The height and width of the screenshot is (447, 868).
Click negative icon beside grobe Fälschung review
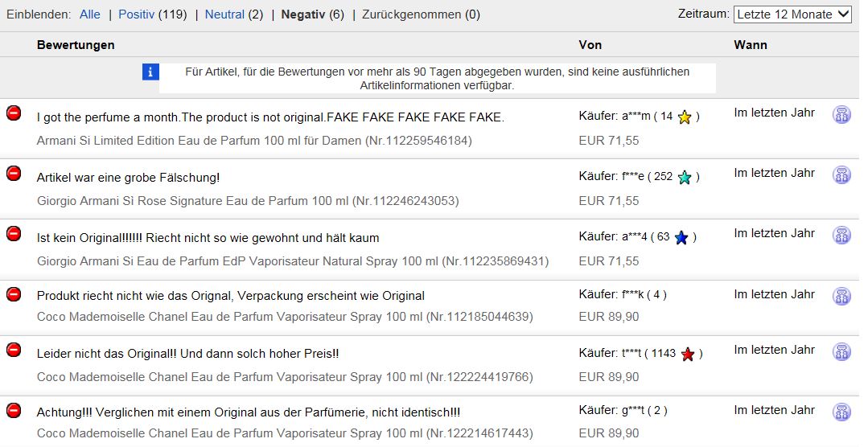14,174
